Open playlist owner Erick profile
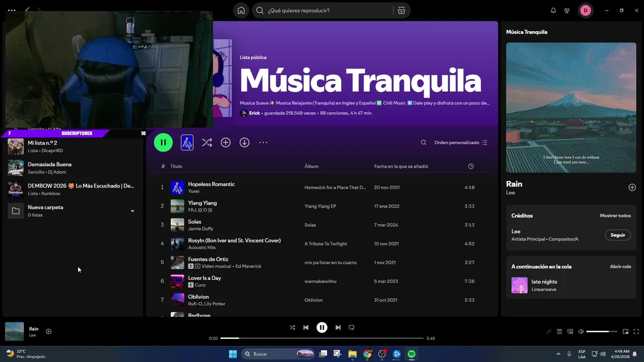The width and height of the screenshot is (644, 362). [255, 113]
